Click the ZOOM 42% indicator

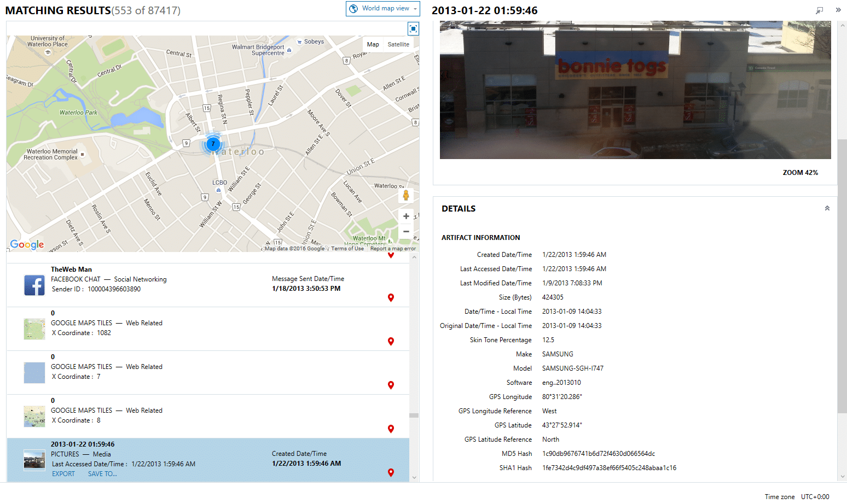(x=800, y=173)
